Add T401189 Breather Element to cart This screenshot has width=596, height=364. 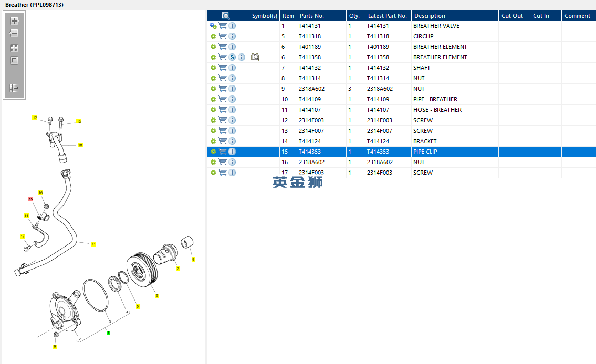pyautogui.click(x=223, y=47)
